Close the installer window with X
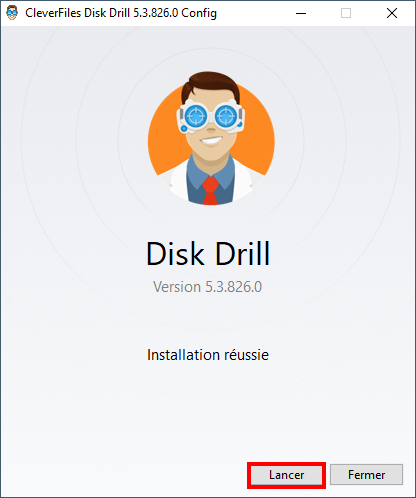The height and width of the screenshot is (498, 416). [x=392, y=13]
